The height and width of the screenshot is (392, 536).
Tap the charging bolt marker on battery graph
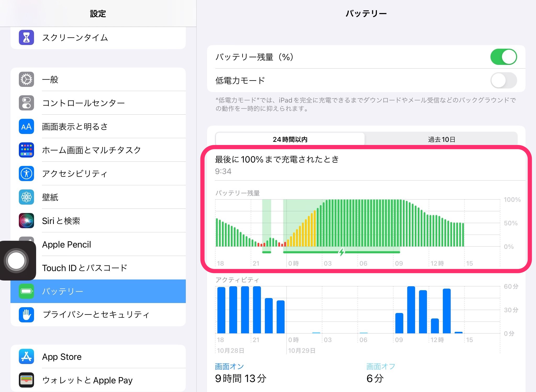pyautogui.click(x=342, y=252)
